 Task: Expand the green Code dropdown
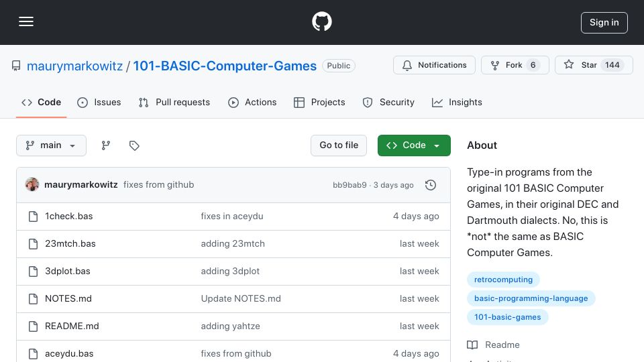[x=414, y=145]
